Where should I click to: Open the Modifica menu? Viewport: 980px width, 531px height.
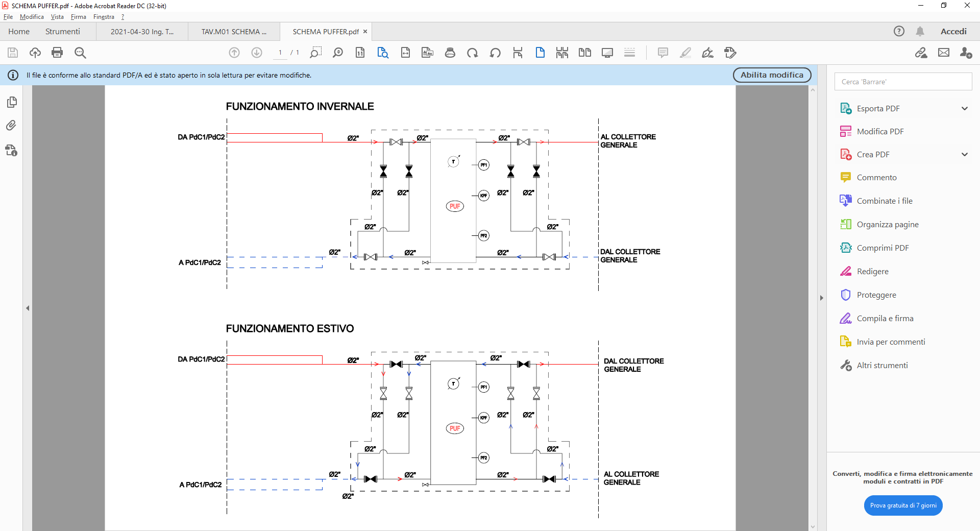[x=32, y=17]
